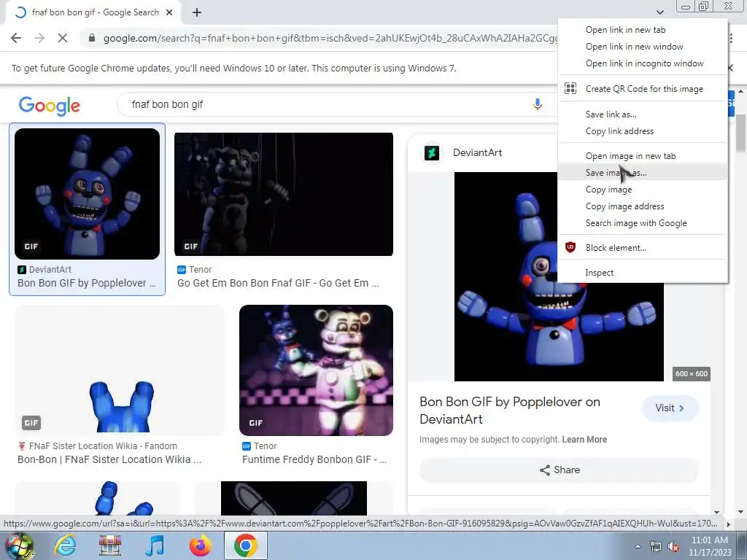Click the network tray icon
The width and height of the screenshot is (747, 560).
point(656,547)
